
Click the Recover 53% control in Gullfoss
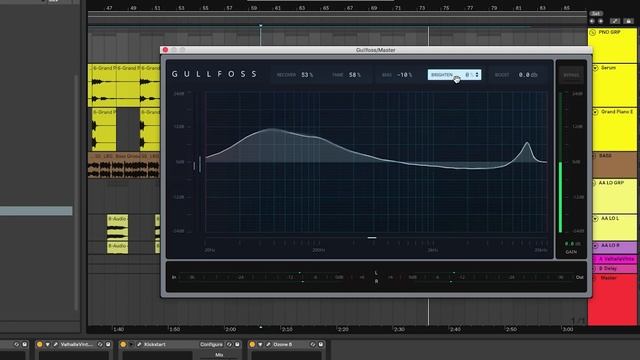point(295,75)
